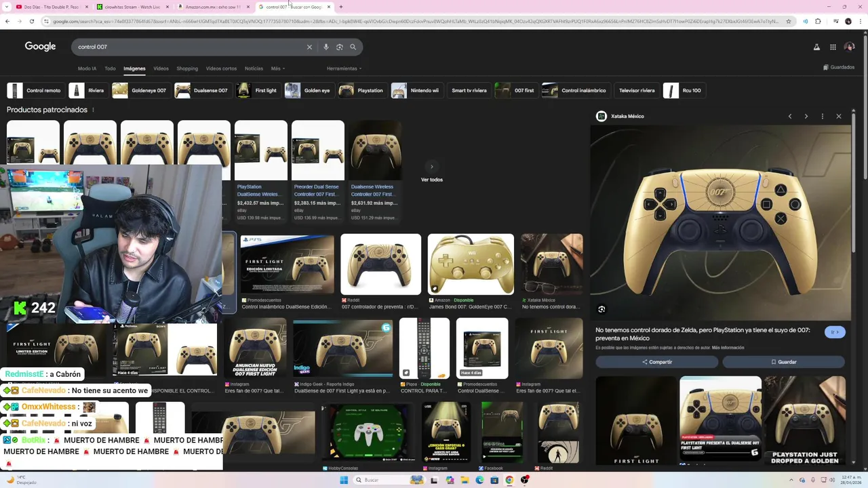Switch to Shopping tab
The width and height of the screenshot is (868, 488).
[x=187, y=68]
